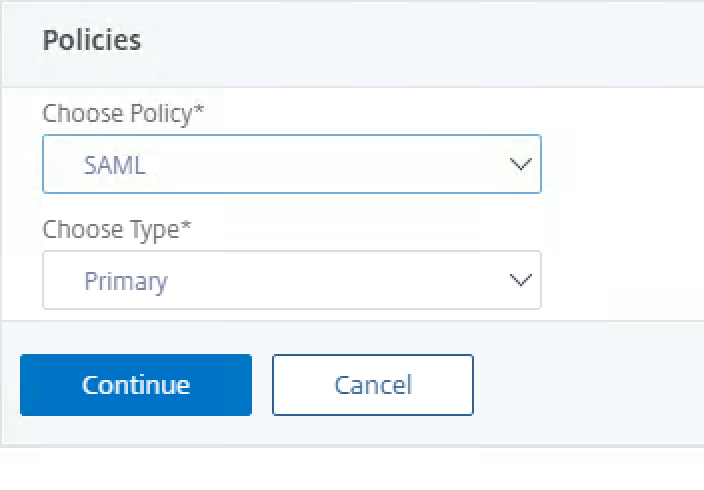704x490 pixels.
Task: Toggle the type list down-arrow
Action: pos(519,280)
